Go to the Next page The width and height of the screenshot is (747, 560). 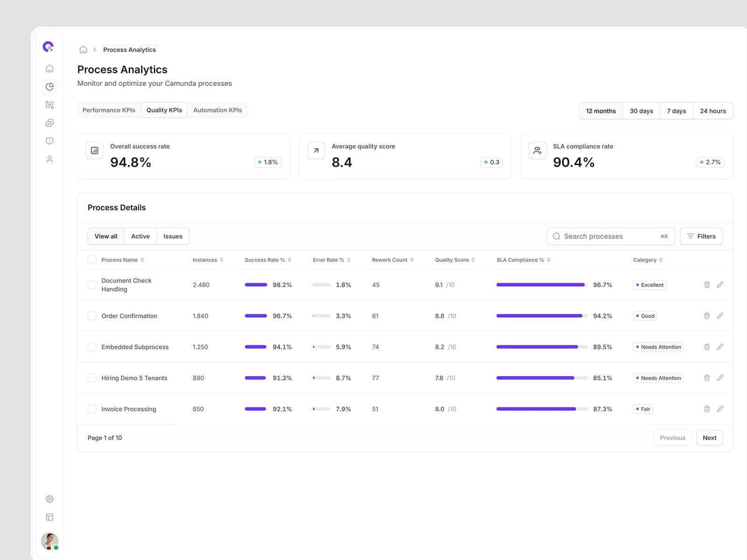(709, 438)
